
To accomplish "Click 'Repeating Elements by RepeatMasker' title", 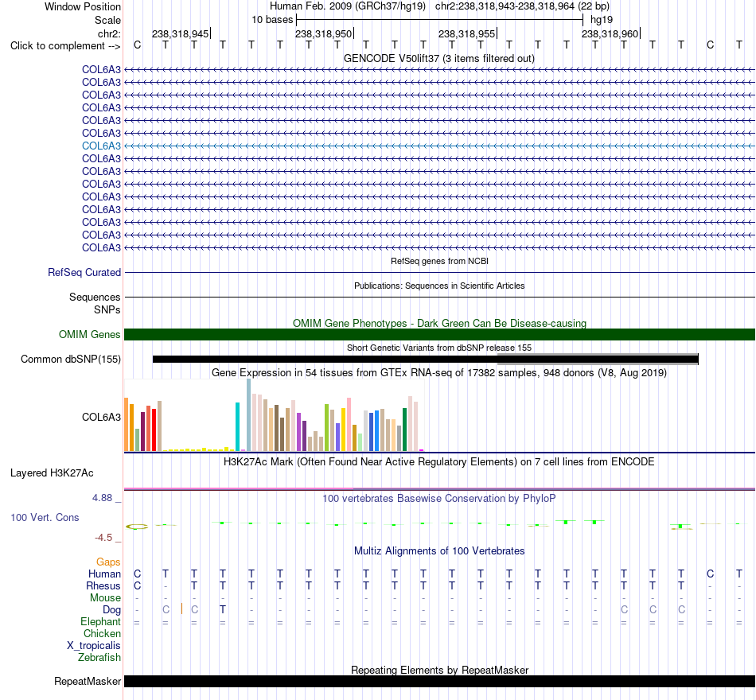I will 439,670.
